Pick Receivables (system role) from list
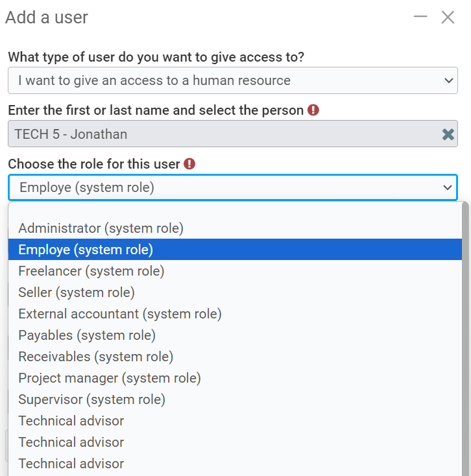The width and height of the screenshot is (471, 476). tap(96, 357)
